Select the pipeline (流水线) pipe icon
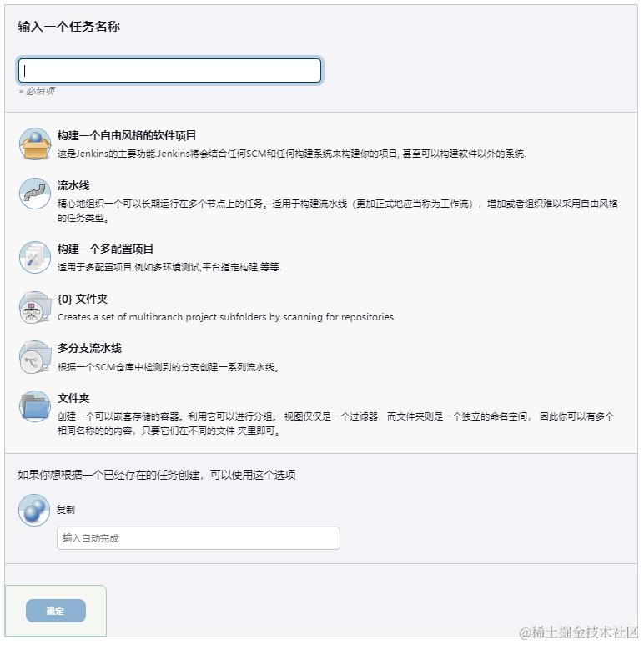The height and width of the screenshot is (645, 644). (35, 194)
